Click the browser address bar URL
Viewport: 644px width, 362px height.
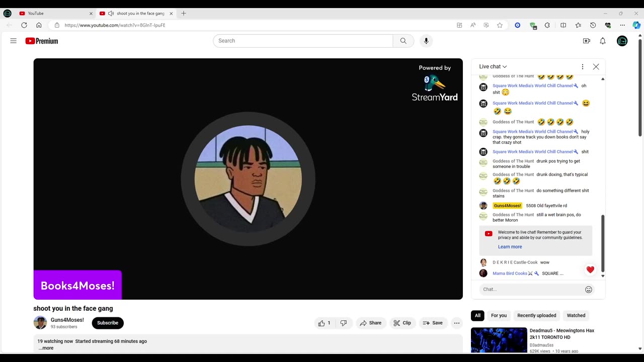pyautogui.click(x=115, y=25)
